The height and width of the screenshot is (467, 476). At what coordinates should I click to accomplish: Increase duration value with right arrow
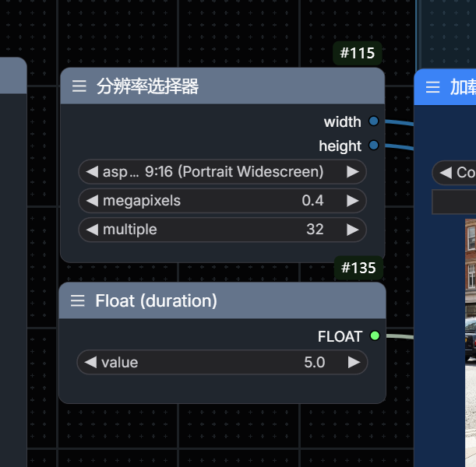[x=354, y=362]
